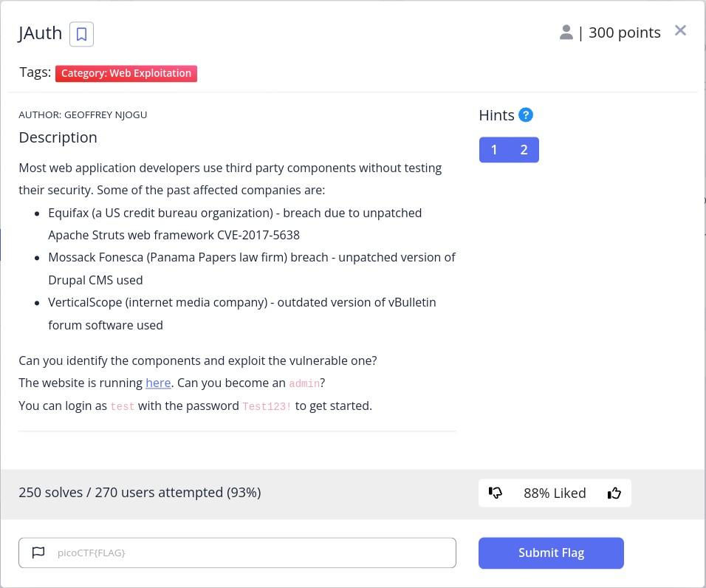Select the Category: Web Exploitation tag
The height and width of the screenshot is (588, 706).
(126, 73)
